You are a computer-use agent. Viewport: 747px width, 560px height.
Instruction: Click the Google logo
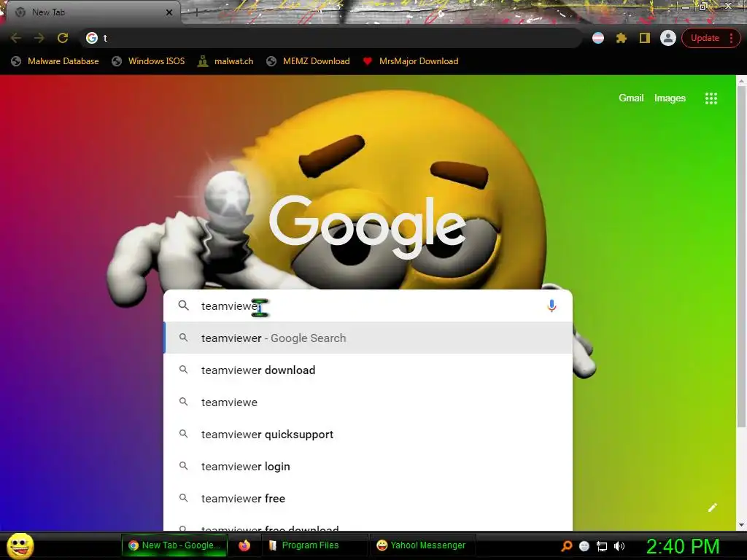coord(368,227)
